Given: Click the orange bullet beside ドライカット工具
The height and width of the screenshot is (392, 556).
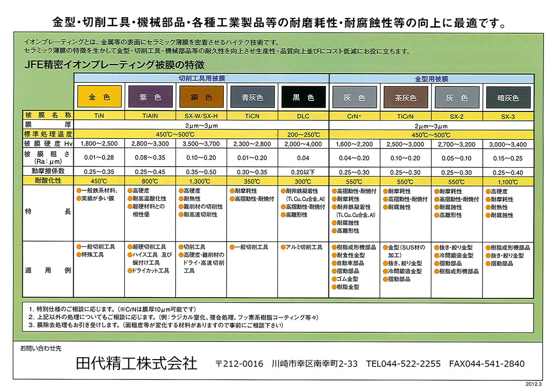Looking at the screenshot, I should (129, 271).
